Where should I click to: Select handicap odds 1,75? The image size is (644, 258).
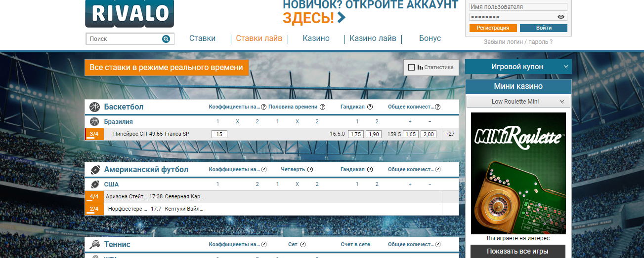356,134
